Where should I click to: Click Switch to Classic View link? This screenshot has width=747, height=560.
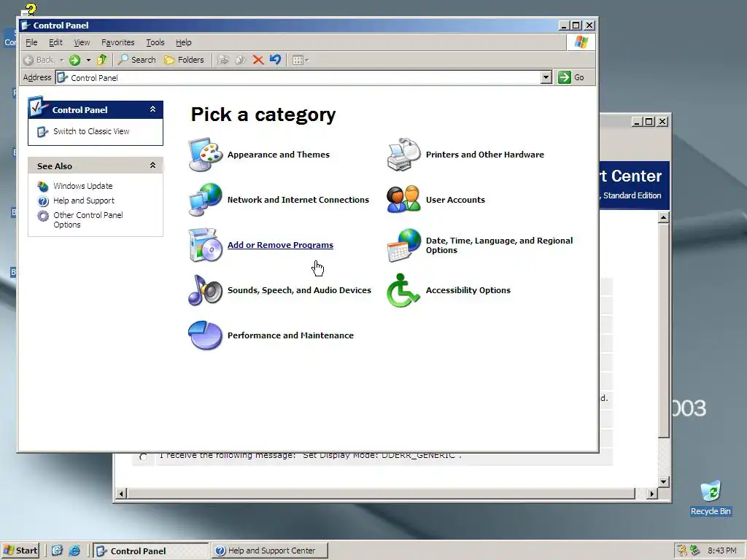(x=91, y=131)
